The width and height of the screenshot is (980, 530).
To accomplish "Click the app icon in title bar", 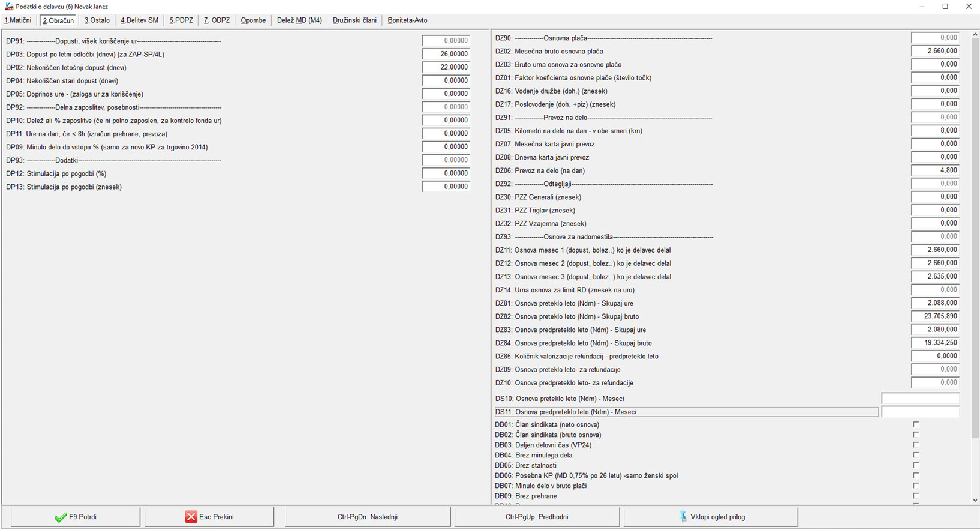I will click(x=9, y=7).
